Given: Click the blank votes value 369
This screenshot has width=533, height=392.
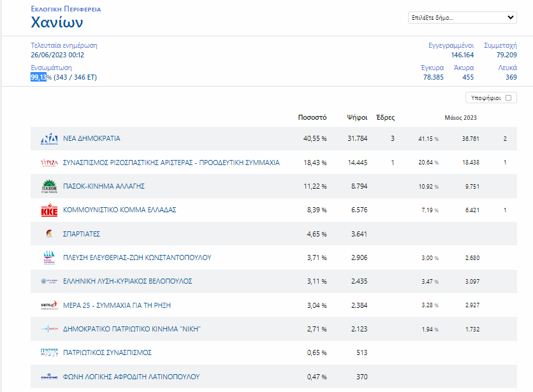Looking at the screenshot, I should coord(511,77).
